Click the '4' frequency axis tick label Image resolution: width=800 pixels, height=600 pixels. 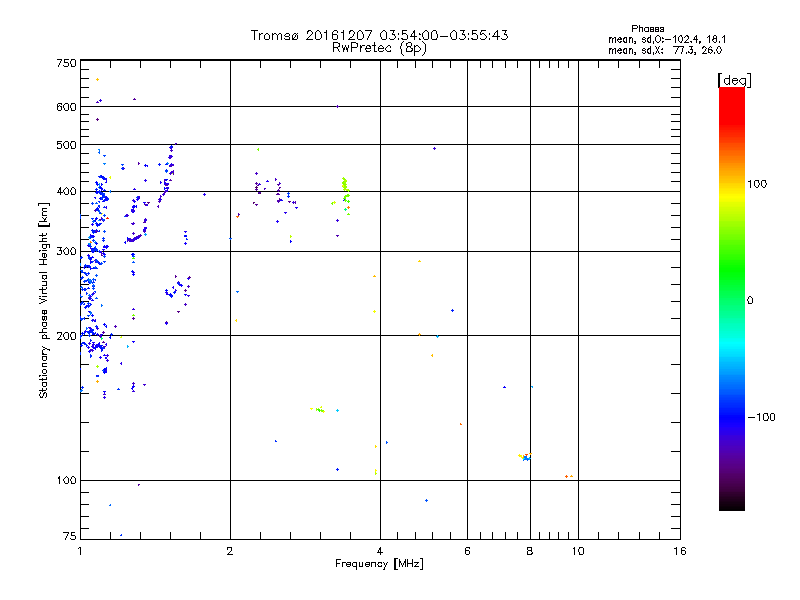pos(380,551)
